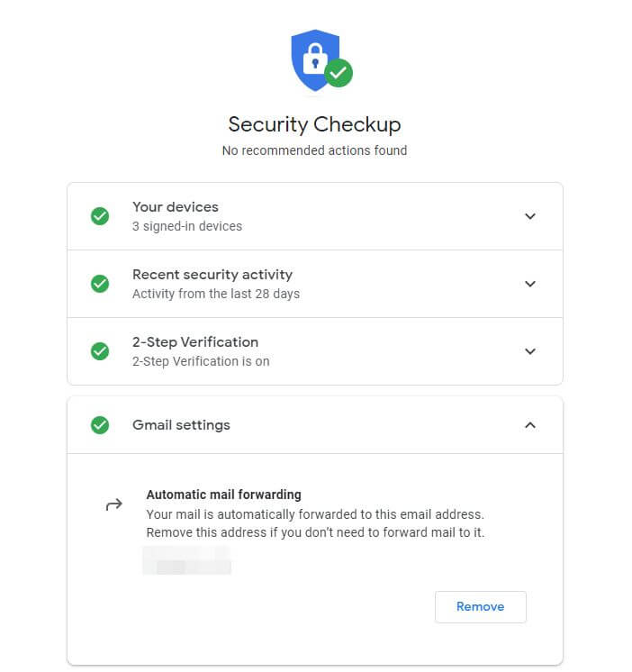Open the Your devices section title
Screen dimensions: 632x672
tap(176, 207)
